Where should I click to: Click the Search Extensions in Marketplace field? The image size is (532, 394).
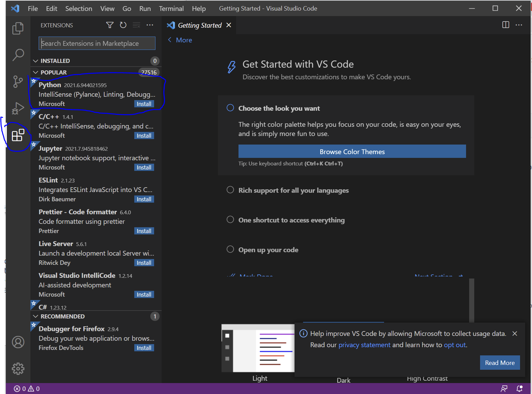pyautogui.click(x=97, y=43)
